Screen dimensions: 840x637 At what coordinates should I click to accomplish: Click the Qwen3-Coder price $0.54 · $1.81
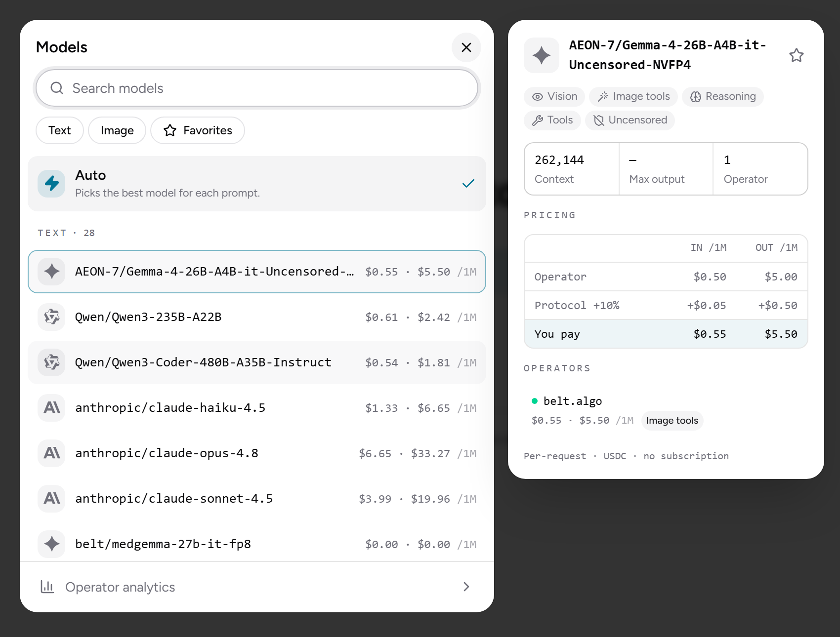pos(408,363)
